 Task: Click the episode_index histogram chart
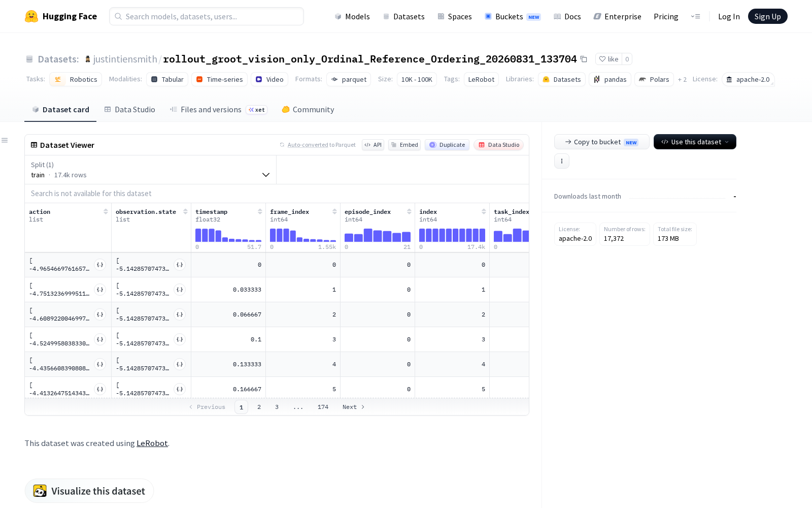(378, 235)
